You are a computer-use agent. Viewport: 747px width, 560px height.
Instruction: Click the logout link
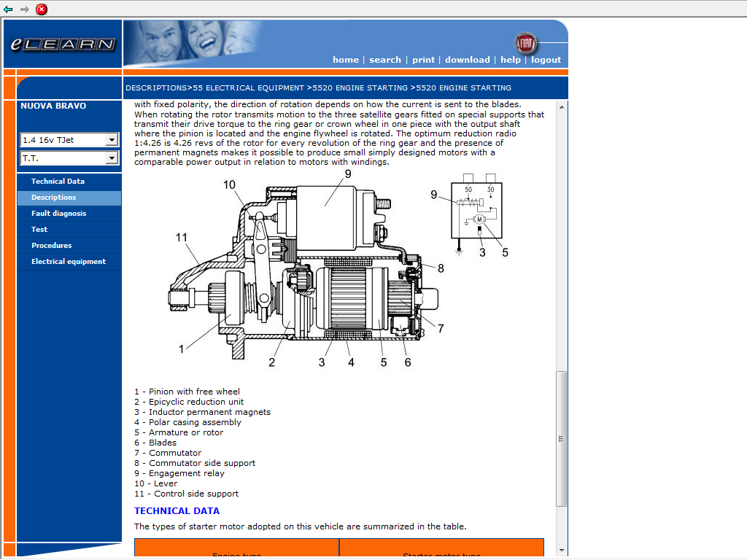coord(546,60)
